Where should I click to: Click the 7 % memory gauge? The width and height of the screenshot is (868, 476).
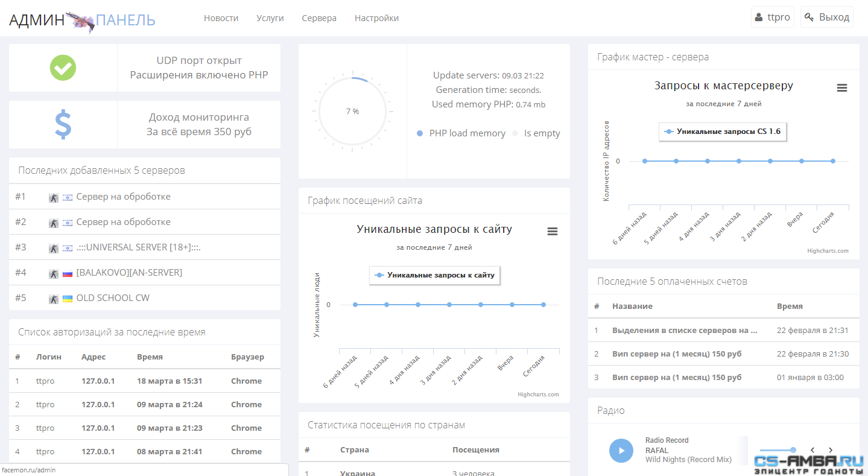click(353, 112)
